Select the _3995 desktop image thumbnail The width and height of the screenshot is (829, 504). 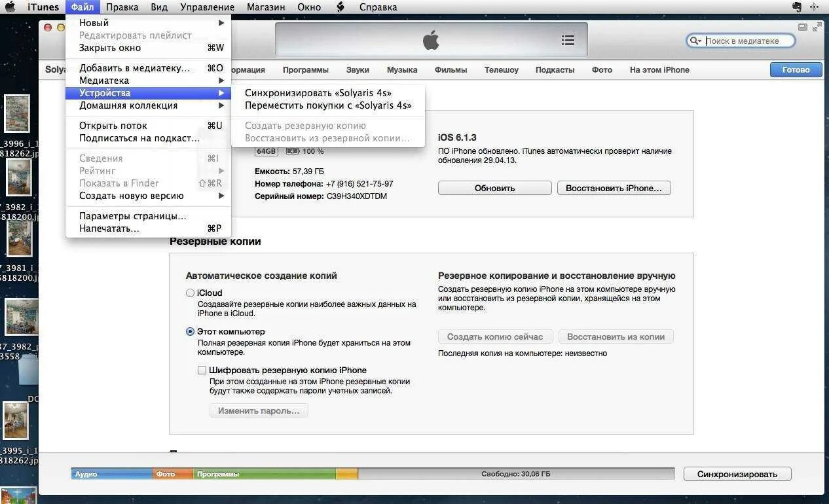point(16,421)
